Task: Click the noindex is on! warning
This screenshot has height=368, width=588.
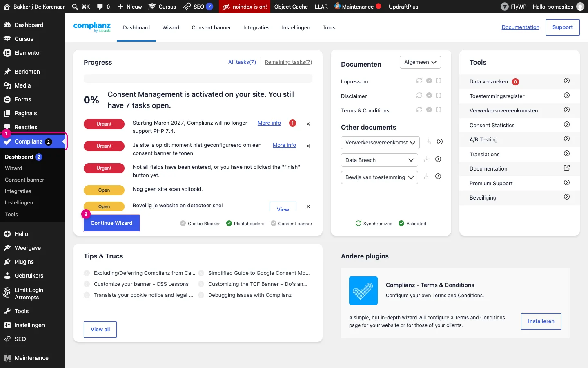Action: 245,7
